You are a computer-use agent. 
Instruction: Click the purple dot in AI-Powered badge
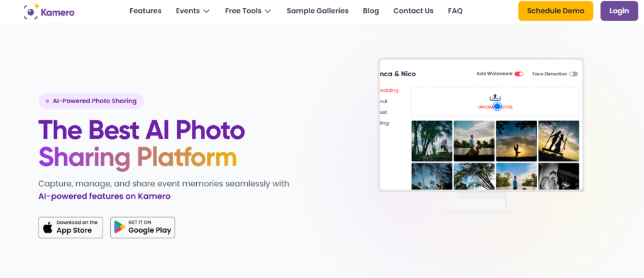[47, 101]
